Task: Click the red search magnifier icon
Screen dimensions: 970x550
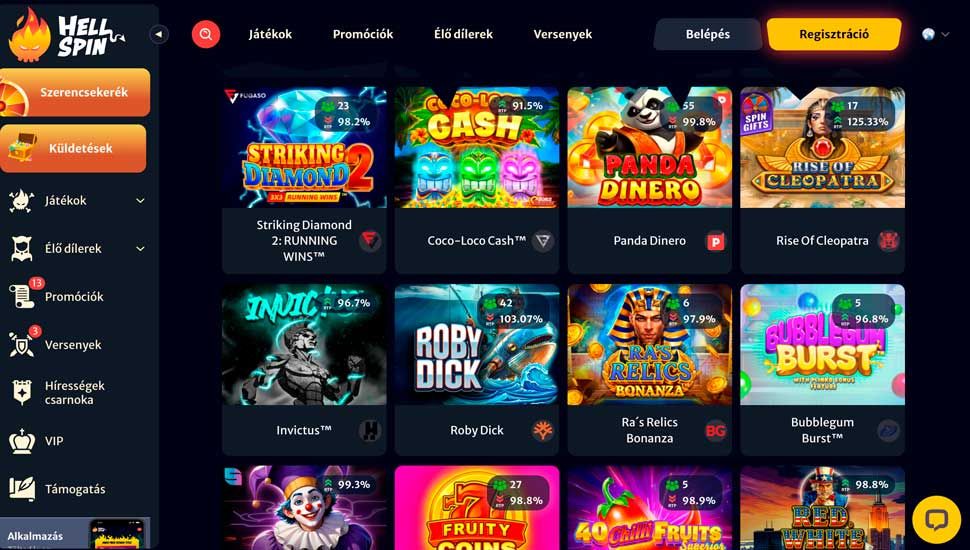Action: coord(206,34)
